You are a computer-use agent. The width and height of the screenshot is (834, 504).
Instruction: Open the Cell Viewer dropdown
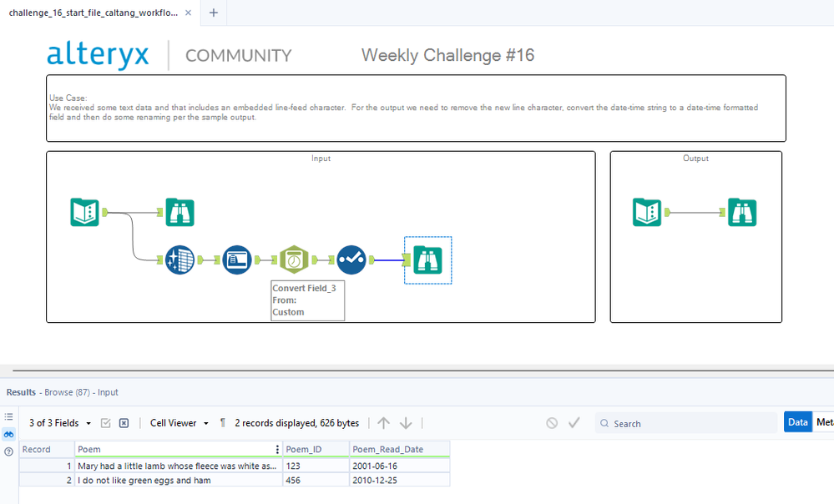click(179, 423)
